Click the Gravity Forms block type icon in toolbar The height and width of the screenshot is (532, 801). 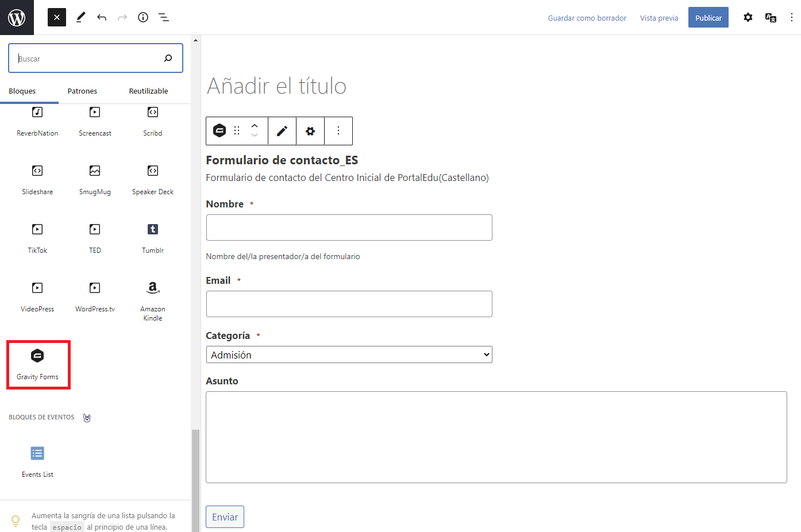[219, 131]
